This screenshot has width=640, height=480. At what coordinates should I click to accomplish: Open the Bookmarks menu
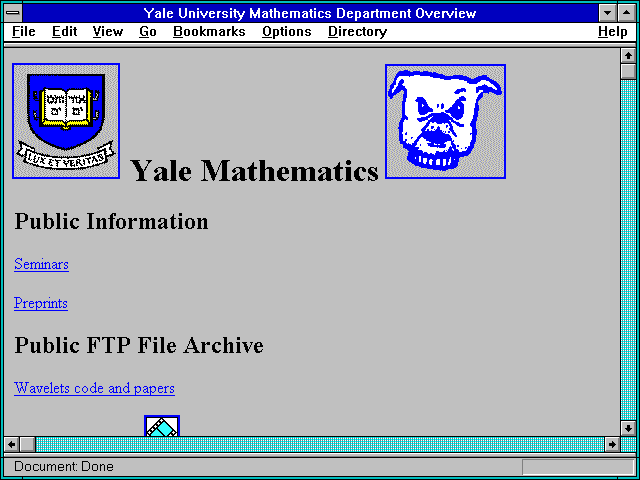[x=209, y=32]
